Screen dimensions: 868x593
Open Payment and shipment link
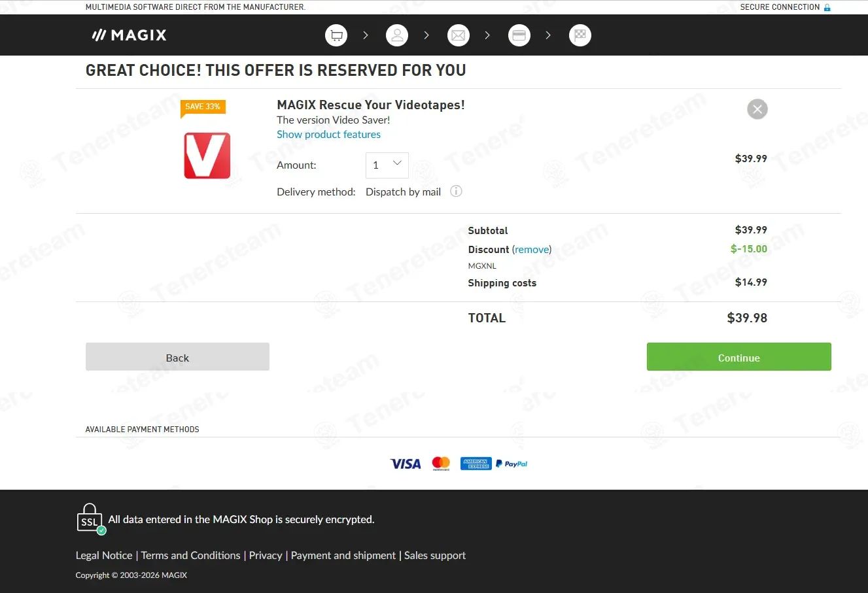tap(343, 555)
